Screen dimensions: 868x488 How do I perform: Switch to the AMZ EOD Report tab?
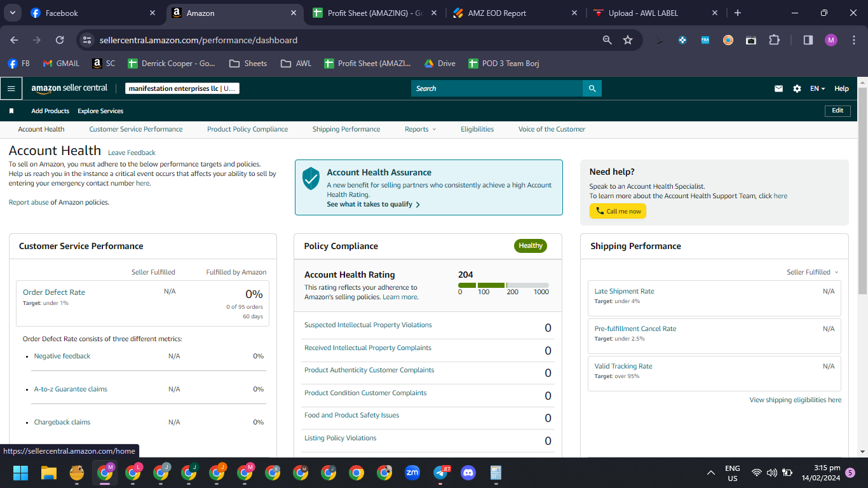(x=515, y=13)
